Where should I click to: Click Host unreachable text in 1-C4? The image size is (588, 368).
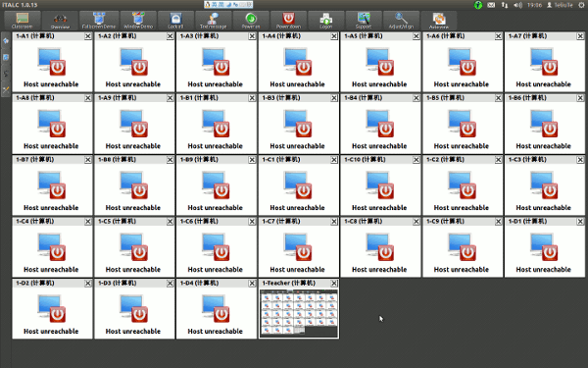click(51, 270)
